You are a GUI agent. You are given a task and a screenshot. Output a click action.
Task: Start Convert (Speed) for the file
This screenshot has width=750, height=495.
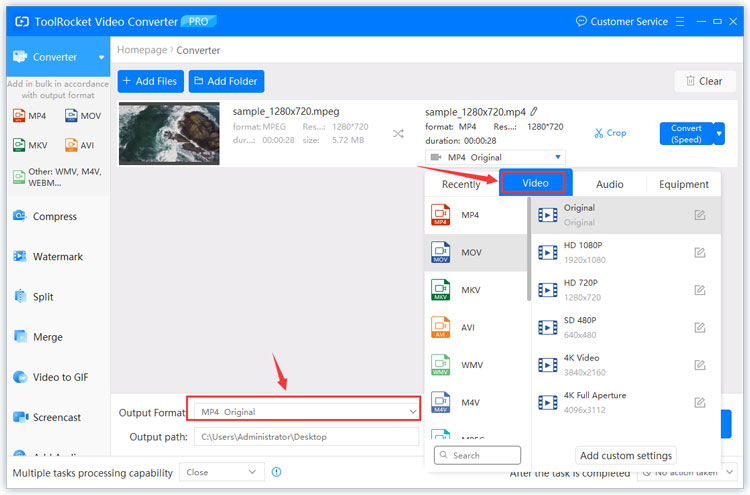pyautogui.click(x=686, y=133)
